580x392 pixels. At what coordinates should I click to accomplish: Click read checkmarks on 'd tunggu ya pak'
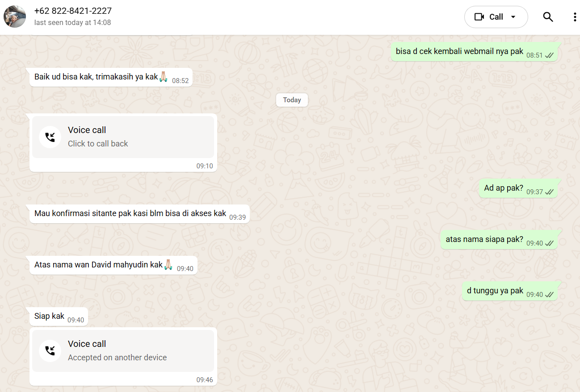pyautogui.click(x=549, y=295)
